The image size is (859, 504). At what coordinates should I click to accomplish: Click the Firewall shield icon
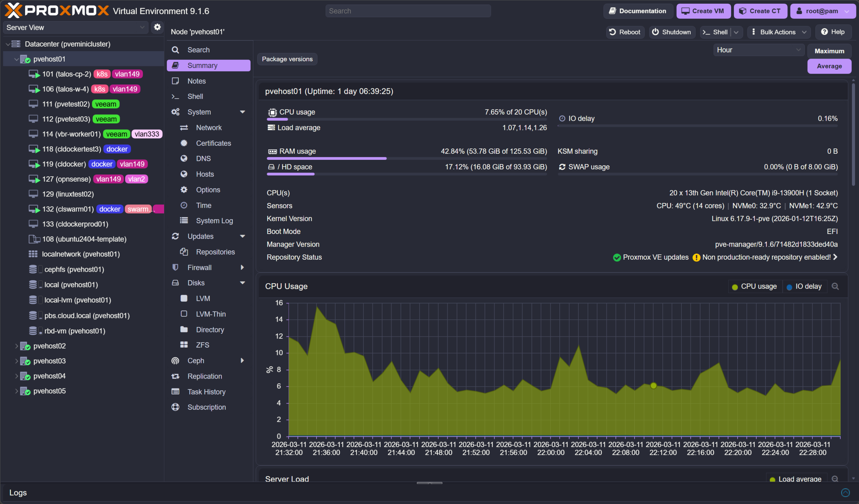[x=175, y=267]
